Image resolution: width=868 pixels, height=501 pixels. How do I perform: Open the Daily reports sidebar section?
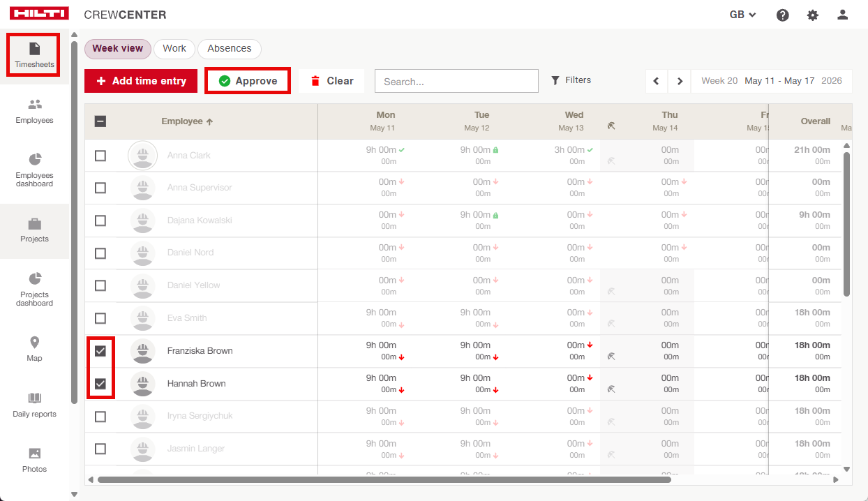point(34,405)
